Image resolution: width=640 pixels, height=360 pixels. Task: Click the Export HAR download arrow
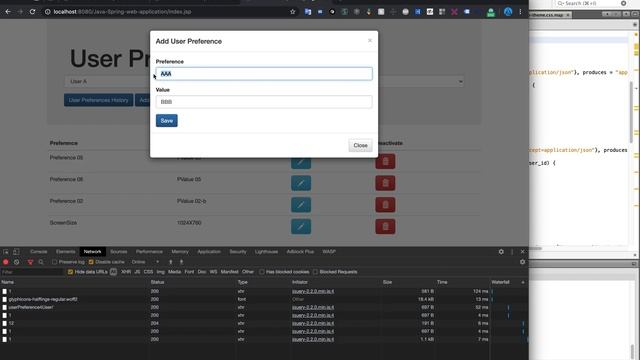[x=181, y=262]
